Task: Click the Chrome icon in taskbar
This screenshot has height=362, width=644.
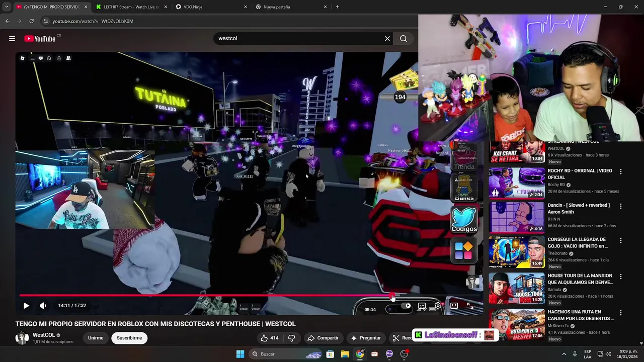Action: (x=360, y=354)
